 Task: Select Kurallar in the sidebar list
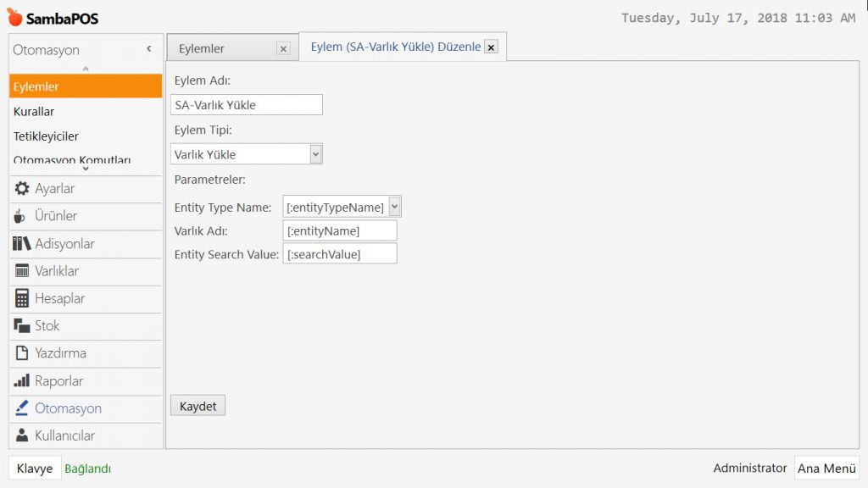pos(34,112)
